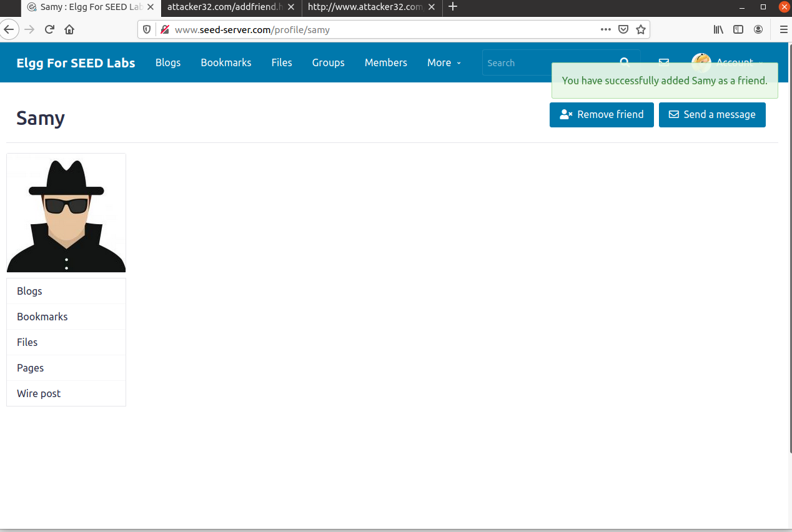The height and width of the screenshot is (532, 792).
Task: Toggle the sidebar view icon
Action: point(738,29)
